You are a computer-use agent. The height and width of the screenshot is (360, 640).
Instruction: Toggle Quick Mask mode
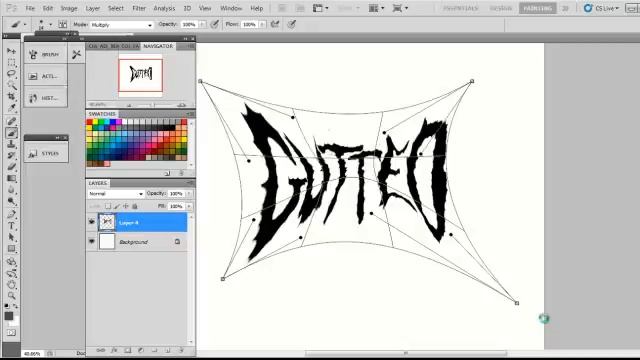[x=11, y=333]
